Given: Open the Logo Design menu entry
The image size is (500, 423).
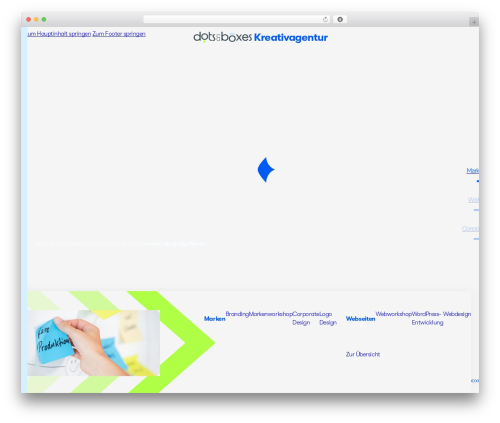Looking at the screenshot, I should point(328,318).
